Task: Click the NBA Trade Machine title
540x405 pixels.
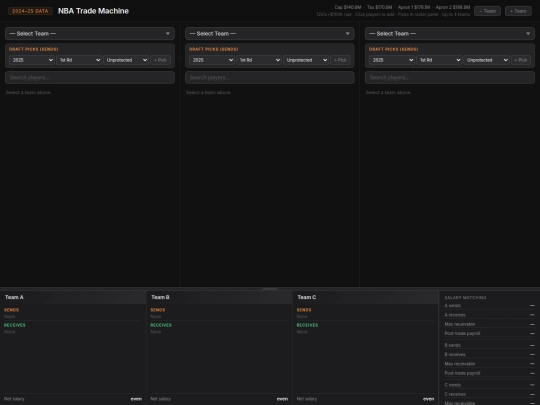Action: tap(93, 11)
